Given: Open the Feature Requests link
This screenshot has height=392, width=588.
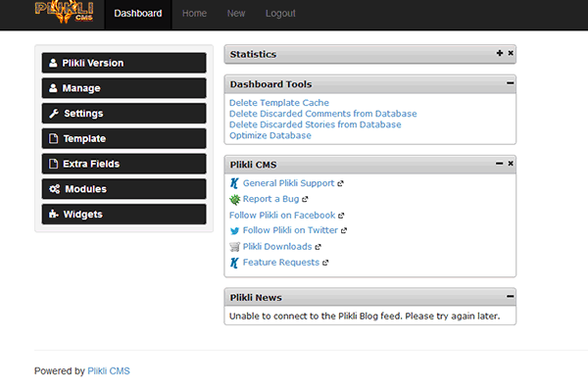Looking at the screenshot, I should click(x=281, y=263).
